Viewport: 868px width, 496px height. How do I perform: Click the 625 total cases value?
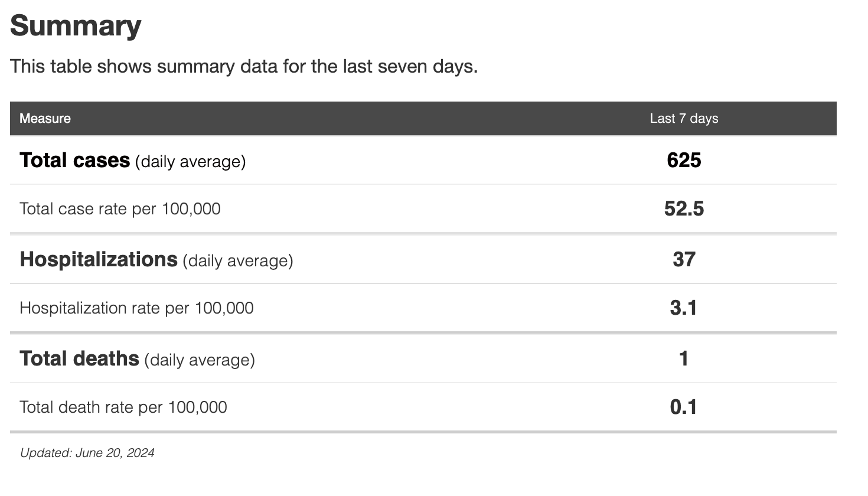point(684,160)
